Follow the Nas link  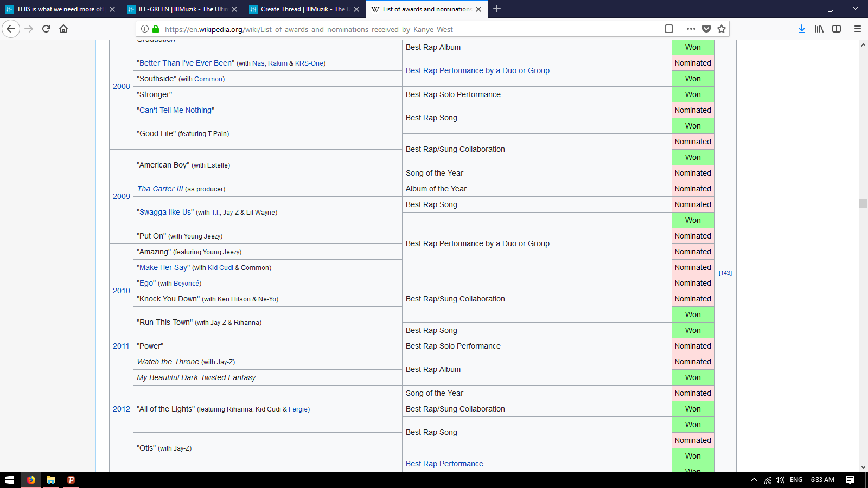pos(258,63)
